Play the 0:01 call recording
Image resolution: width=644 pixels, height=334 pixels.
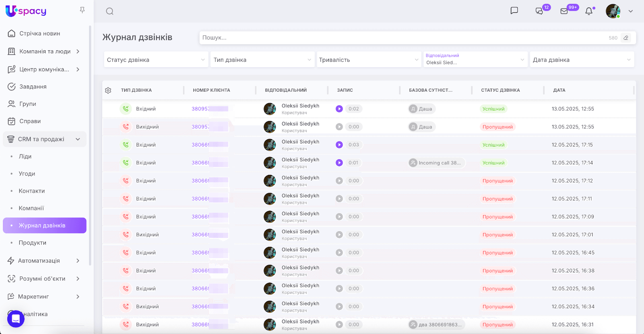click(x=339, y=163)
